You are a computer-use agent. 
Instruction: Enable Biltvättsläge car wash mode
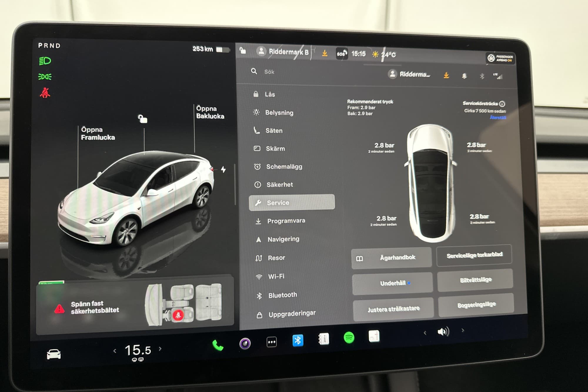(x=475, y=280)
